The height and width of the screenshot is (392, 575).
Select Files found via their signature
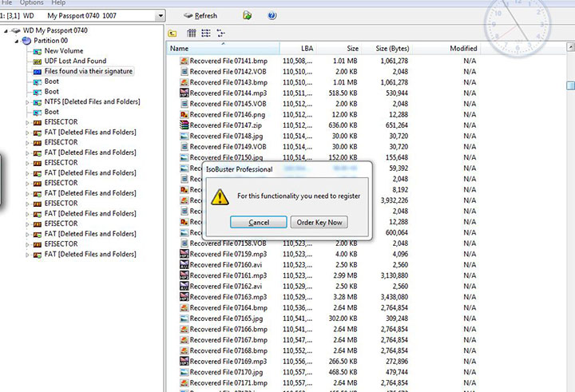[x=89, y=71]
